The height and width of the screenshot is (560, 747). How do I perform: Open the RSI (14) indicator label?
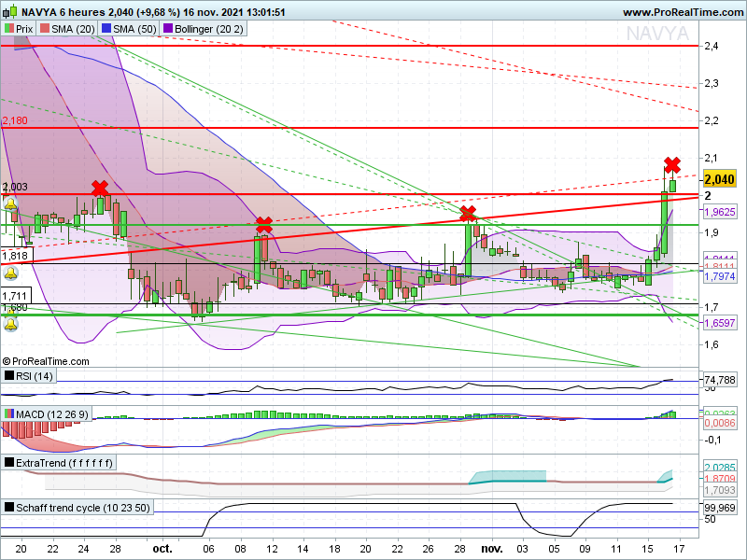(35, 376)
